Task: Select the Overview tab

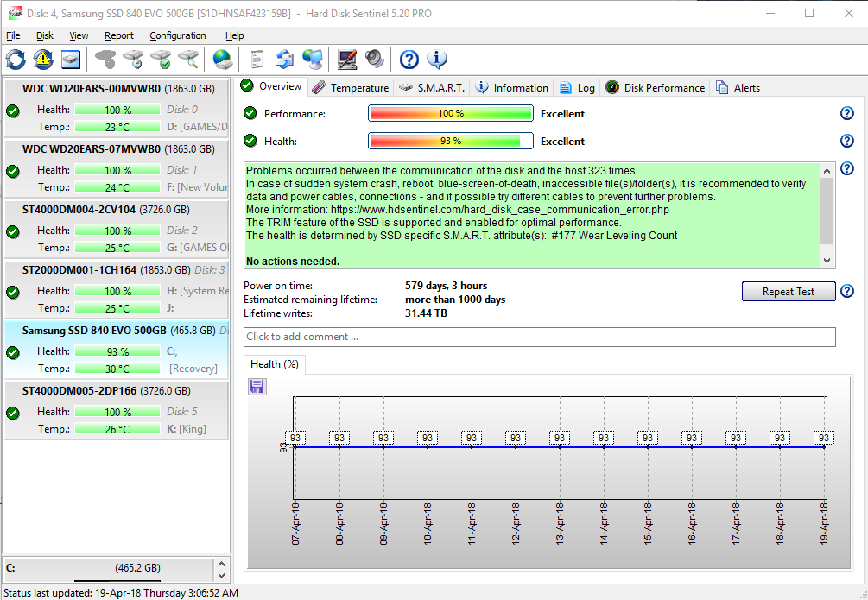Action: point(272,86)
